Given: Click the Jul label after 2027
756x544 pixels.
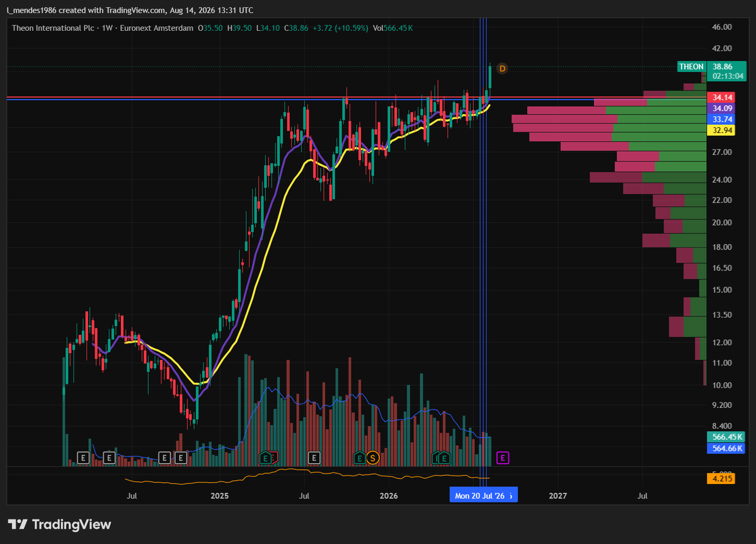Looking at the screenshot, I should 643,497.
